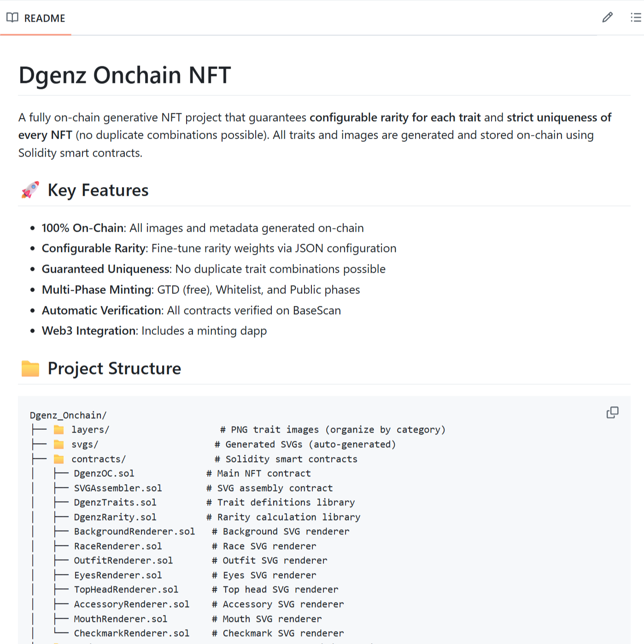Click the pencil edit icon
644x644 pixels.
607,17
